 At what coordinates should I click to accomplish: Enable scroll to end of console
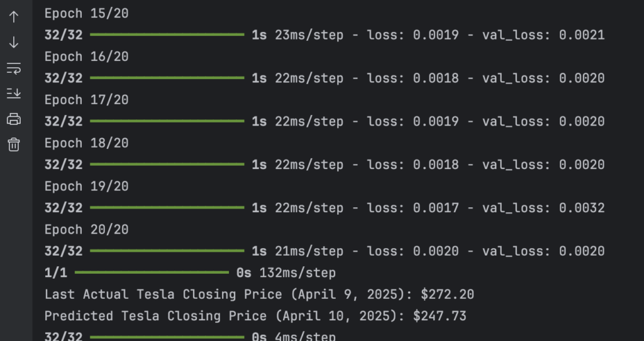[x=14, y=94]
